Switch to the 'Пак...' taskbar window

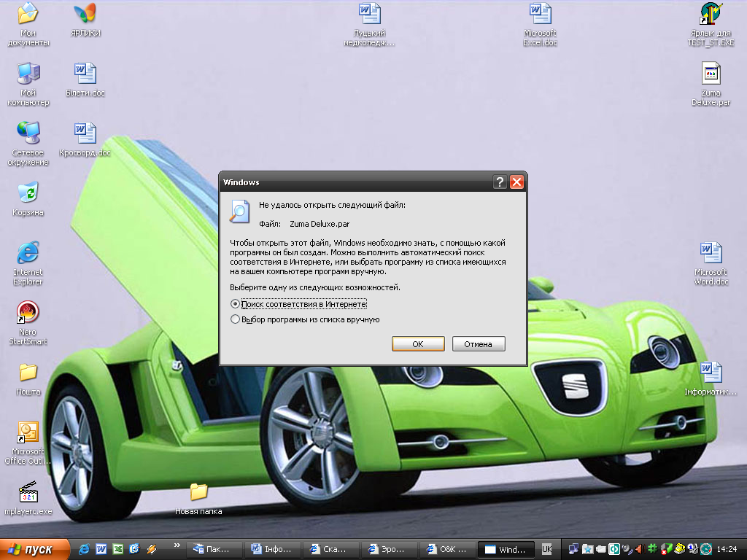pyautogui.click(x=214, y=549)
